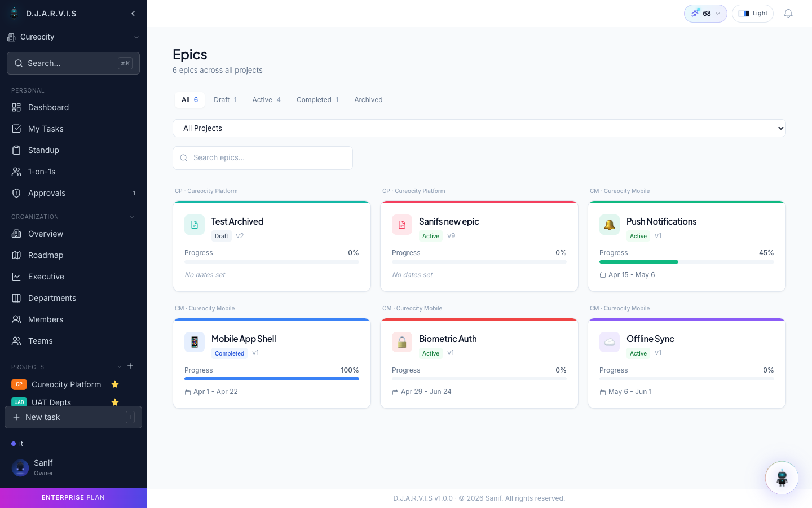This screenshot has width=812, height=508.
Task: Open the All Projects filter dropdown
Action: [479, 128]
